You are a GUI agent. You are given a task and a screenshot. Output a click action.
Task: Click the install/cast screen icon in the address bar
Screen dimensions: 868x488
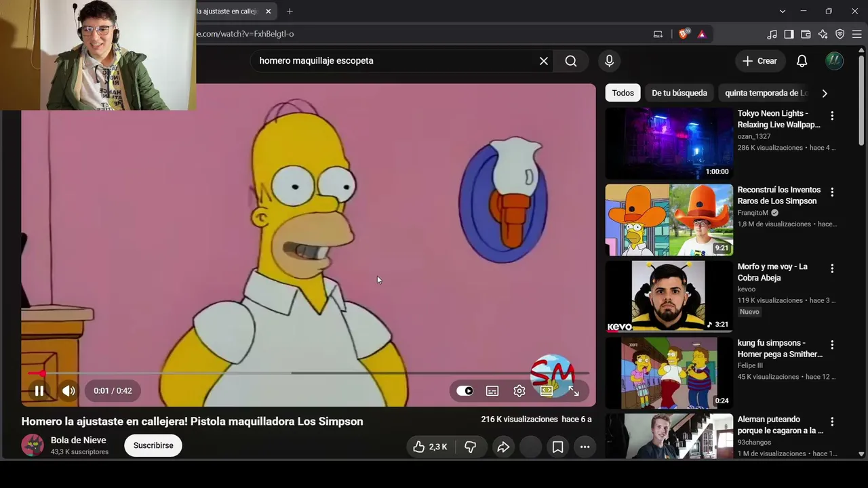(x=658, y=34)
